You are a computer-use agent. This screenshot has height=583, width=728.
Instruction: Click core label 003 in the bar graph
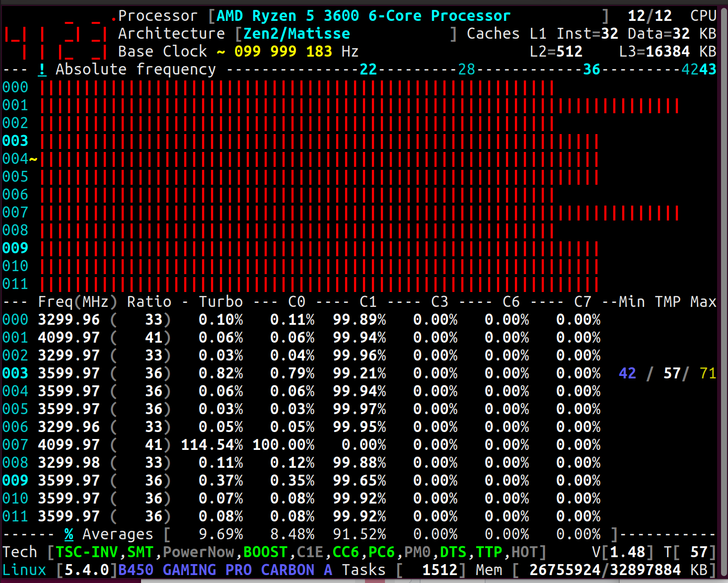[x=15, y=141]
